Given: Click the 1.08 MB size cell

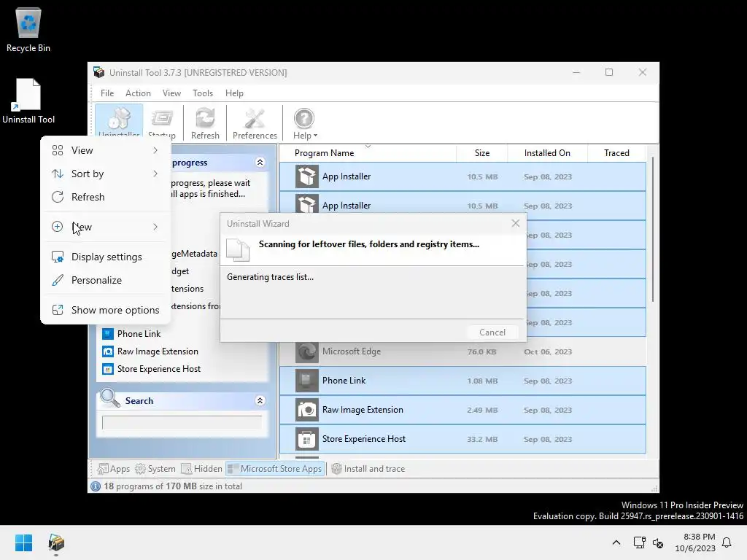Looking at the screenshot, I should pyautogui.click(x=482, y=381).
